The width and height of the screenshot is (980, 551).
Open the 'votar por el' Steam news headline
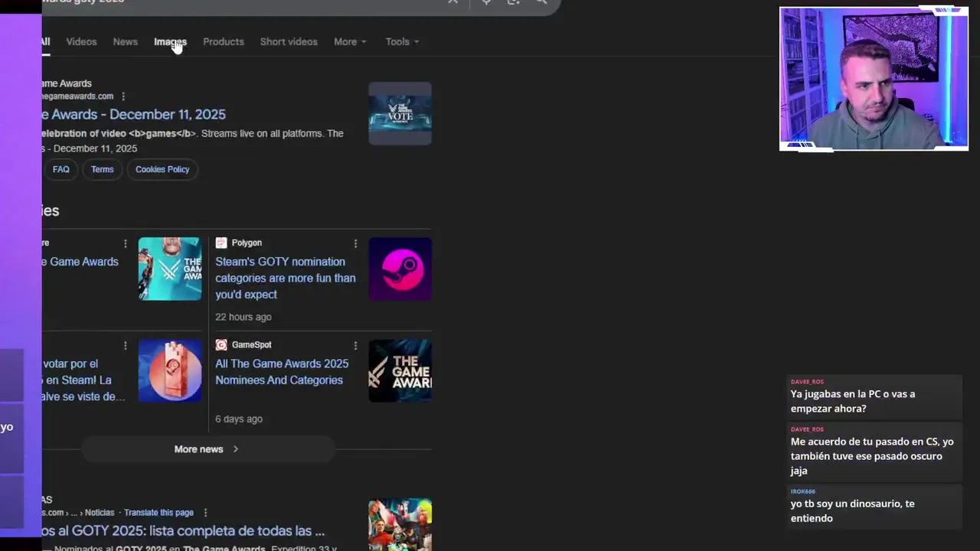click(x=84, y=380)
